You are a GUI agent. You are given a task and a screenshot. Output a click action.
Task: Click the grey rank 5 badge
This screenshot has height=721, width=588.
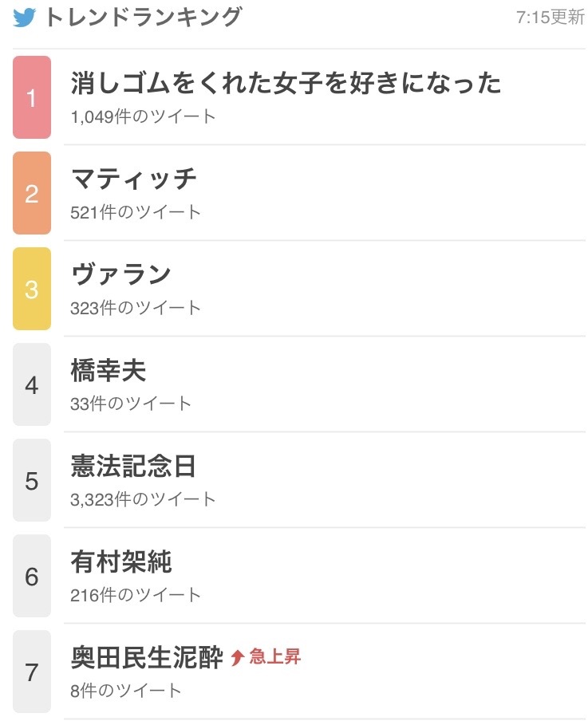pyautogui.click(x=32, y=480)
